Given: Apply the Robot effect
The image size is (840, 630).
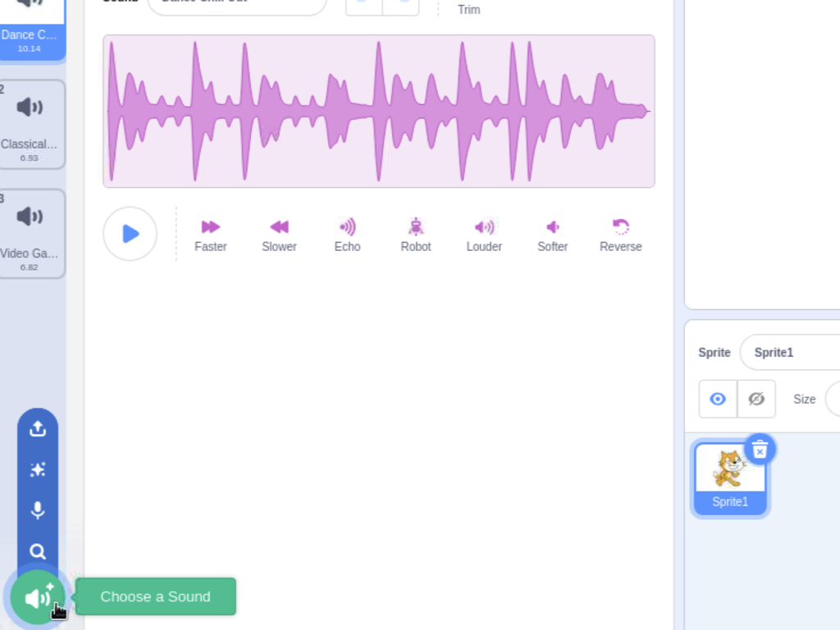Looking at the screenshot, I should pyautogui.click(x=416, y=235).
